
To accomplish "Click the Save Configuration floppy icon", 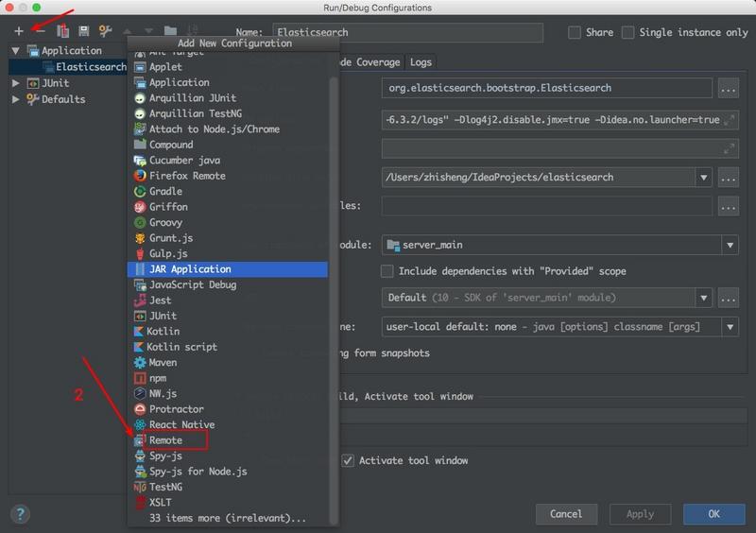I will coord(84,31).
